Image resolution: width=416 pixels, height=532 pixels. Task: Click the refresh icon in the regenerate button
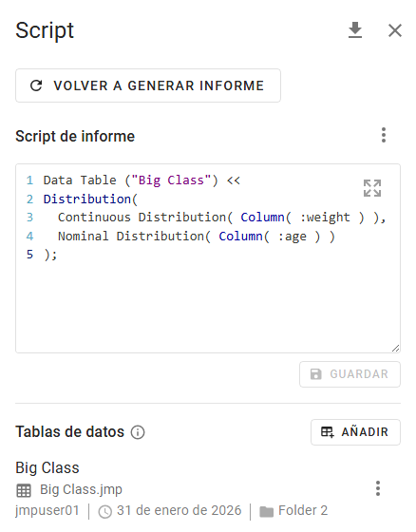[36, 85]
